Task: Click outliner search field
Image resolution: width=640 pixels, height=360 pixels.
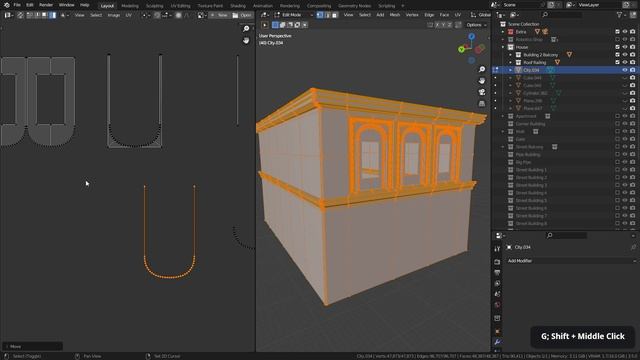Action: [x=562, y=15]
